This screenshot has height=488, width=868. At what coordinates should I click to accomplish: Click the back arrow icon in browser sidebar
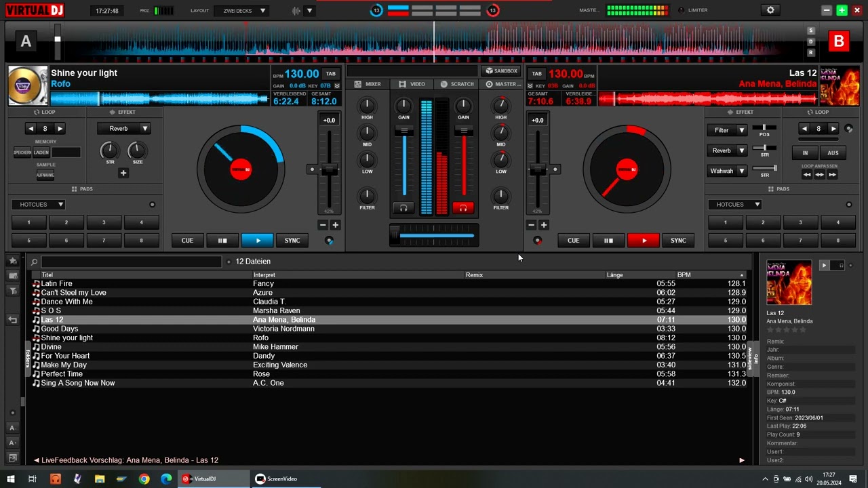pos(12,320)
